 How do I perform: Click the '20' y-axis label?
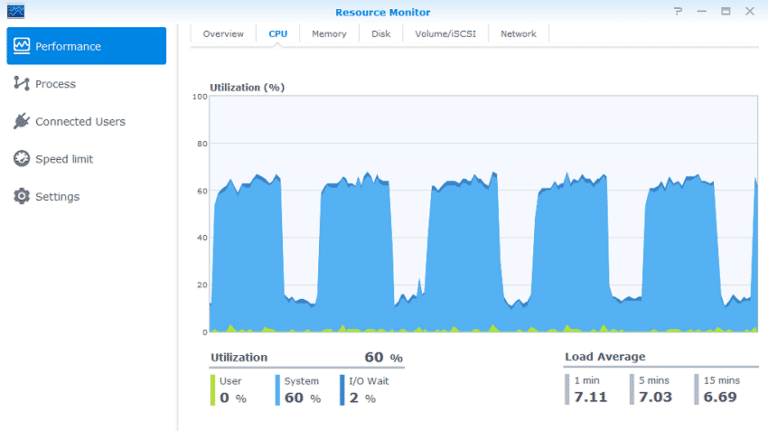[202, 285]
